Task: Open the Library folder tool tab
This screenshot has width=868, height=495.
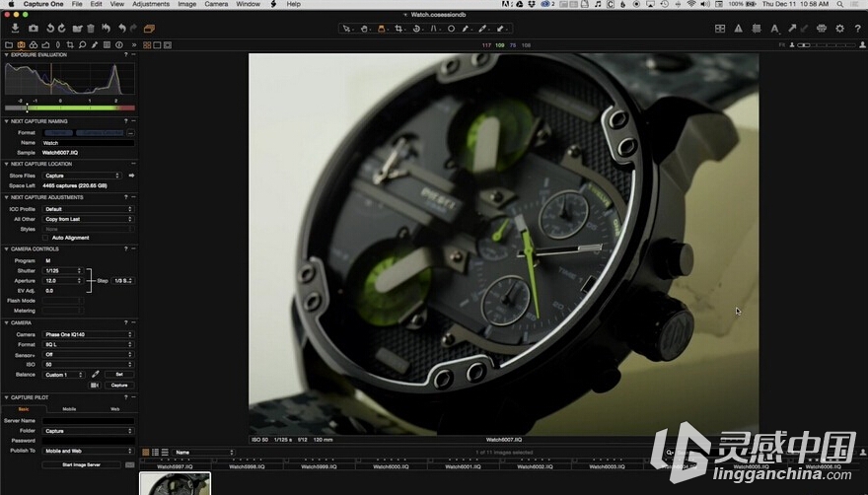Action: click(x=9, y=44)
